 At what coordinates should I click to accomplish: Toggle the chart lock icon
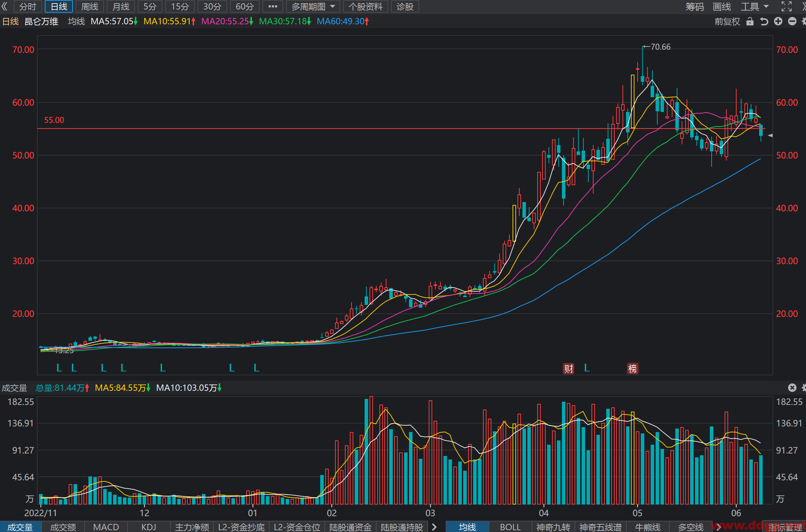(750, 21)
